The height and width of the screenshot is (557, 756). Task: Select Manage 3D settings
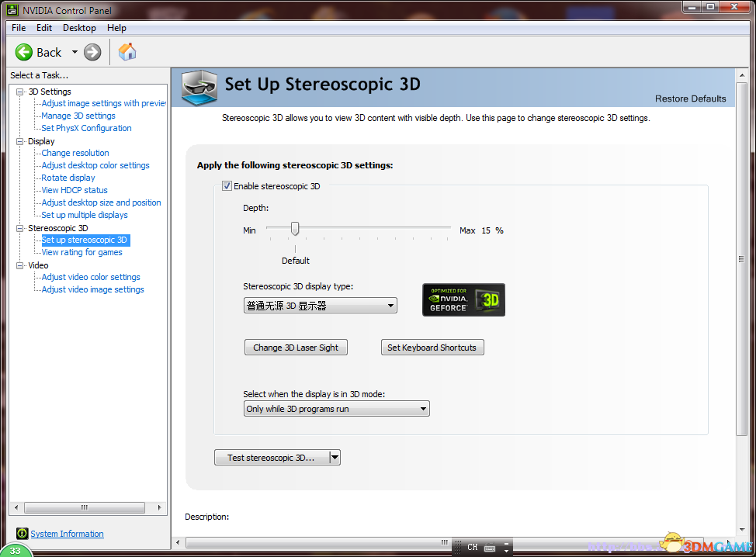[x=78, y=116]
